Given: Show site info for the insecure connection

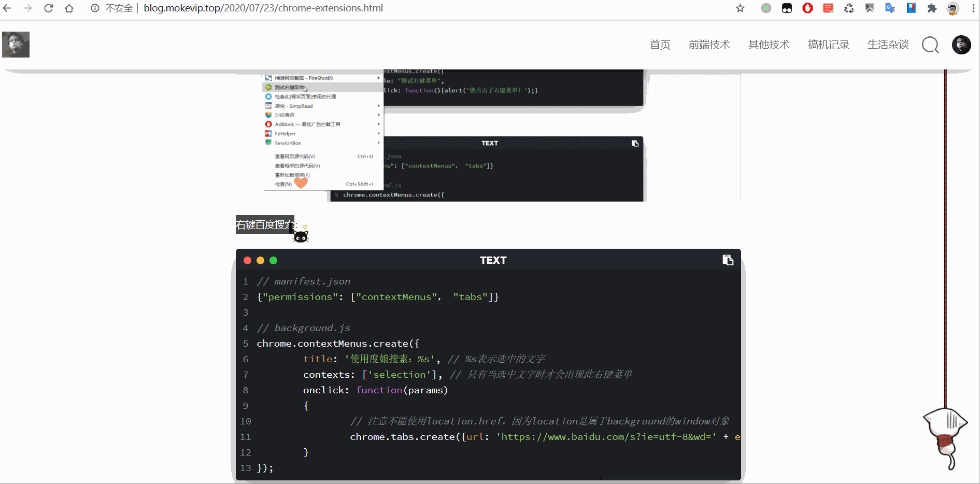Looking at the screenshot, I should click(95, 8).
